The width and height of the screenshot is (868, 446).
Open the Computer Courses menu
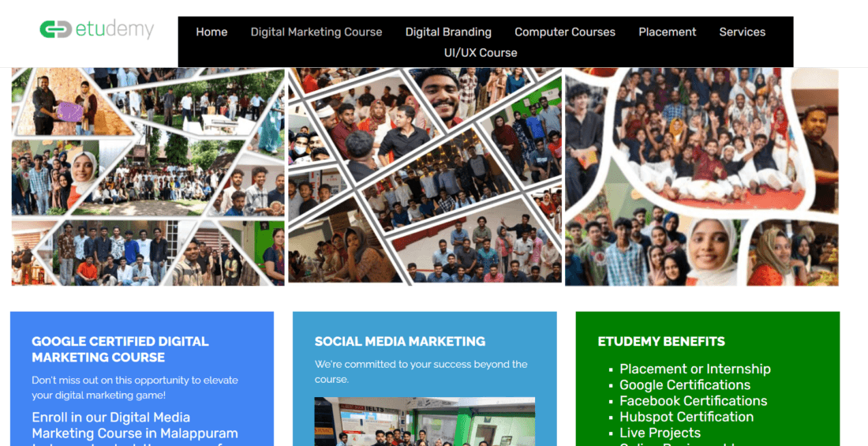tap(565, 32)
